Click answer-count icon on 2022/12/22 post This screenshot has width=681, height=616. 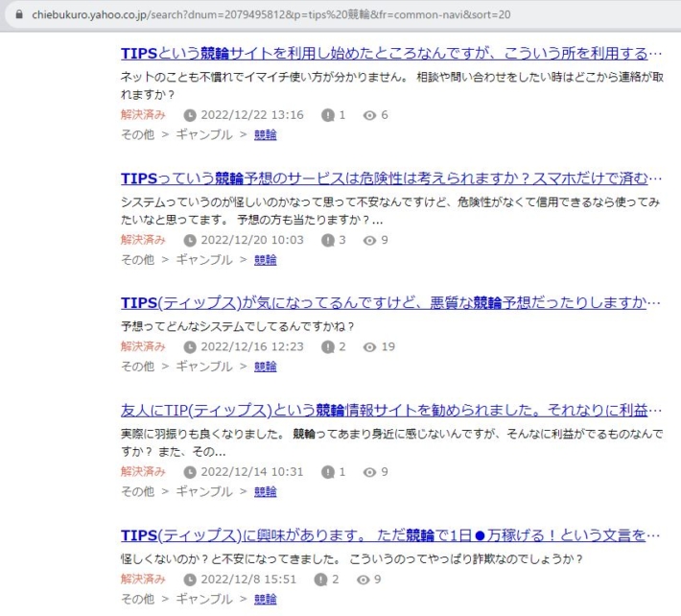point(328,115)
